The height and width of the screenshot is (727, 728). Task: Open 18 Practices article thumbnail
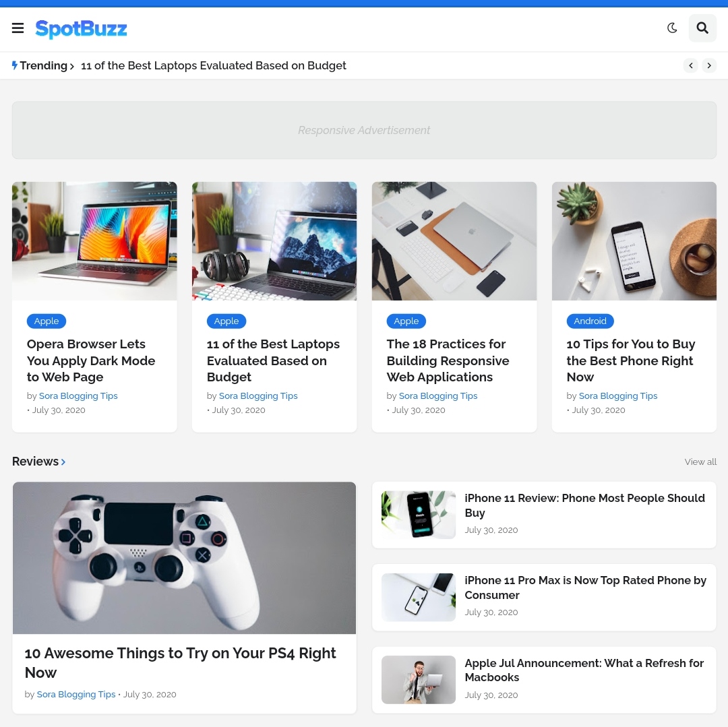pos(454,241)
